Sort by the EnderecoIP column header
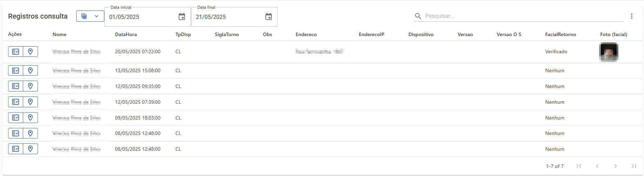644x176 pixels. point(372,34)
